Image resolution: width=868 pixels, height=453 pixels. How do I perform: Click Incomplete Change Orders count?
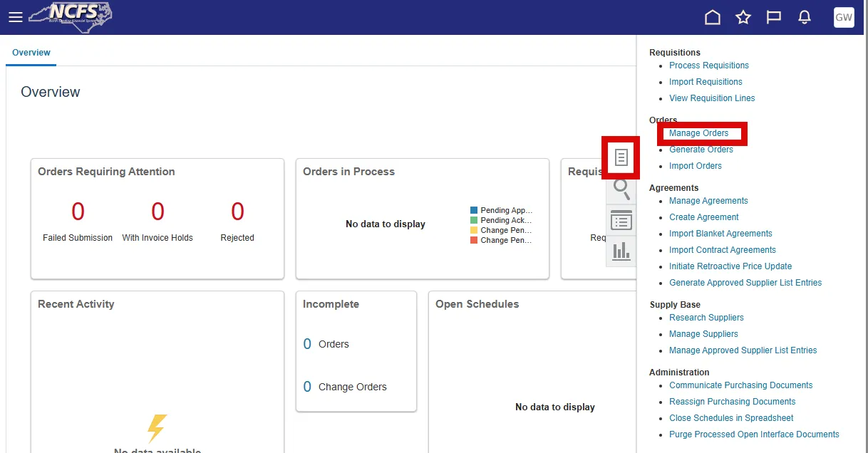[307, 387]
